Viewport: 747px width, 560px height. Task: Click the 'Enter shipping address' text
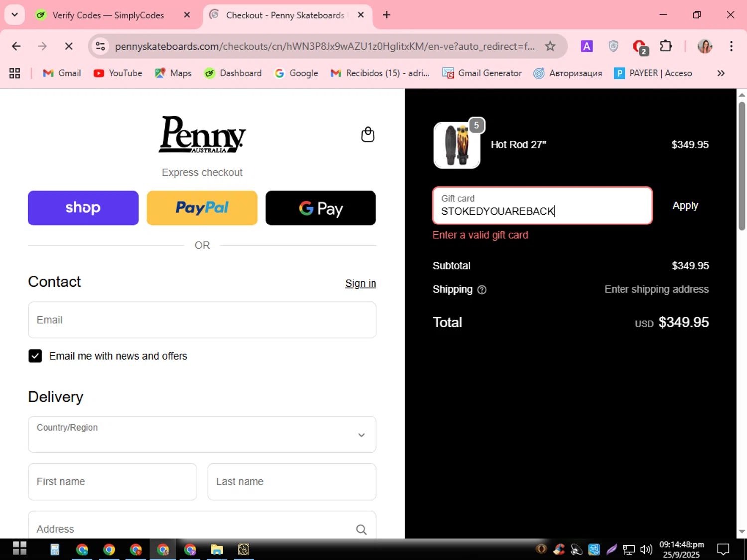coord(656,289)
